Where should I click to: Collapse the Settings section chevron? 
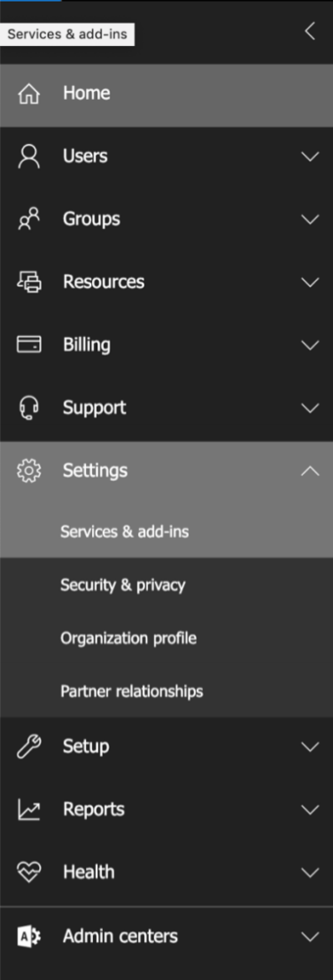click(x=310, y=471)
